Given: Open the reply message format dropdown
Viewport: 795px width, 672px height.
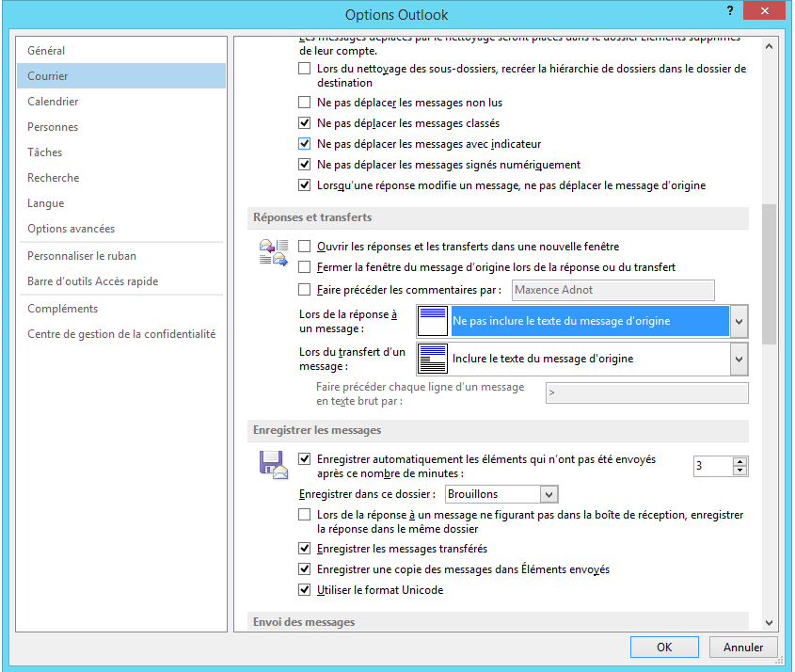Looking at the screenshot, I should click(x=739, y=322).
